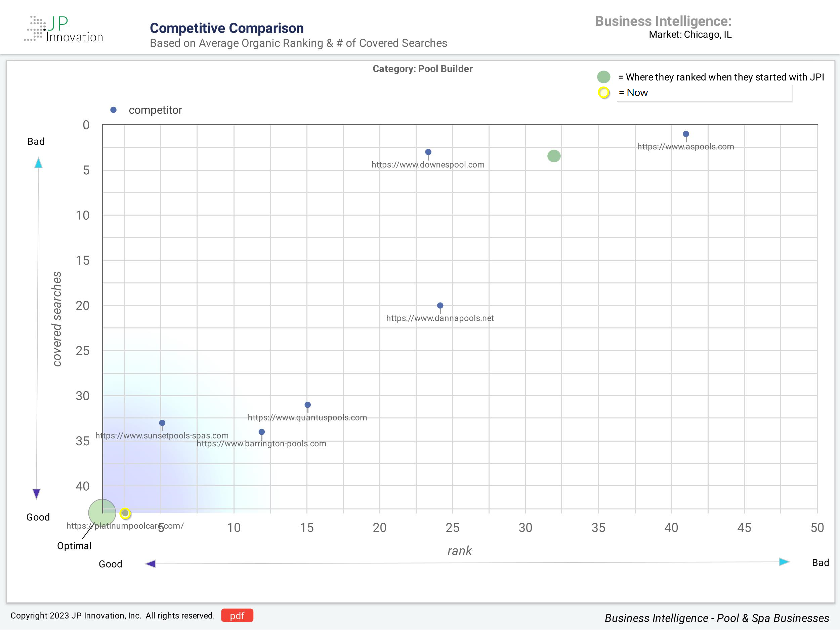Select the quantuspools.com competitor data point
Screen dimensions: 840x630
[x=307, y=405]
